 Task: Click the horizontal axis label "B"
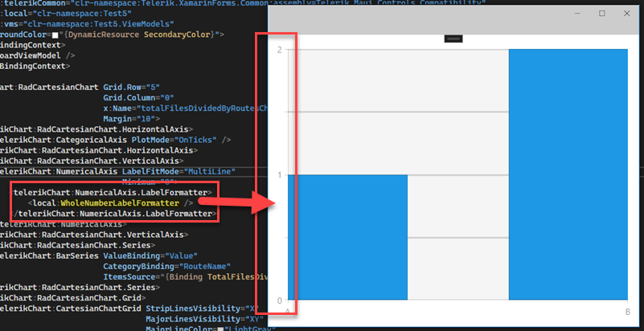(628, 313)
